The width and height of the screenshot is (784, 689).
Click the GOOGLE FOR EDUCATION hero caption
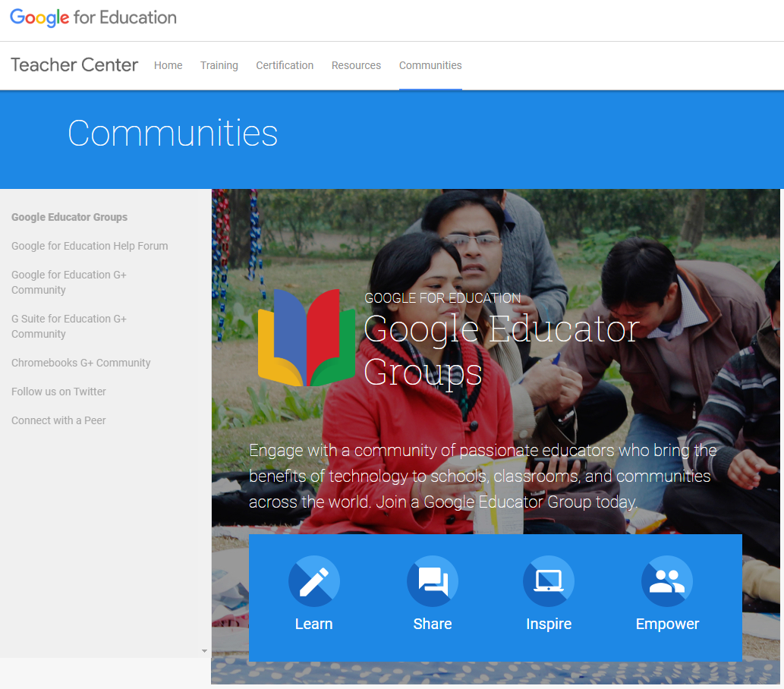(442, 298)
